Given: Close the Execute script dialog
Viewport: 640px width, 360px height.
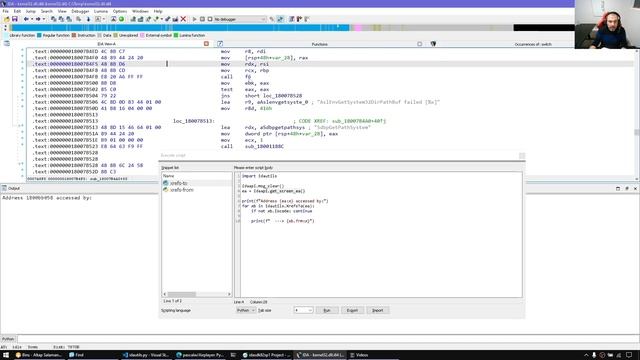Looking at the screenshot, I should [522, 156].
